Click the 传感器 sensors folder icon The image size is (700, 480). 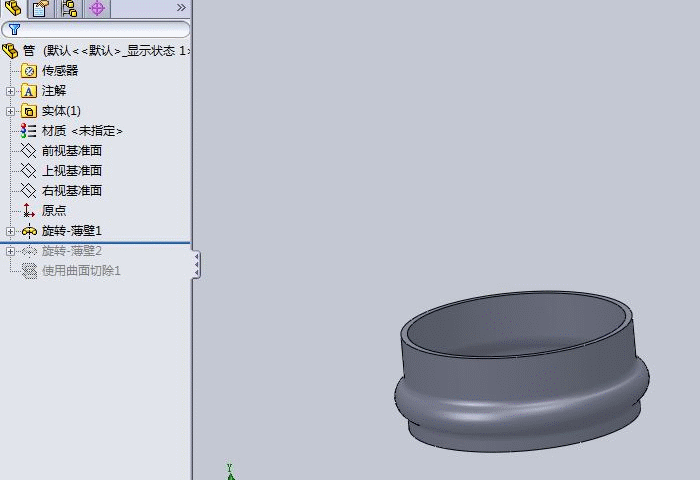click(29, 71)
